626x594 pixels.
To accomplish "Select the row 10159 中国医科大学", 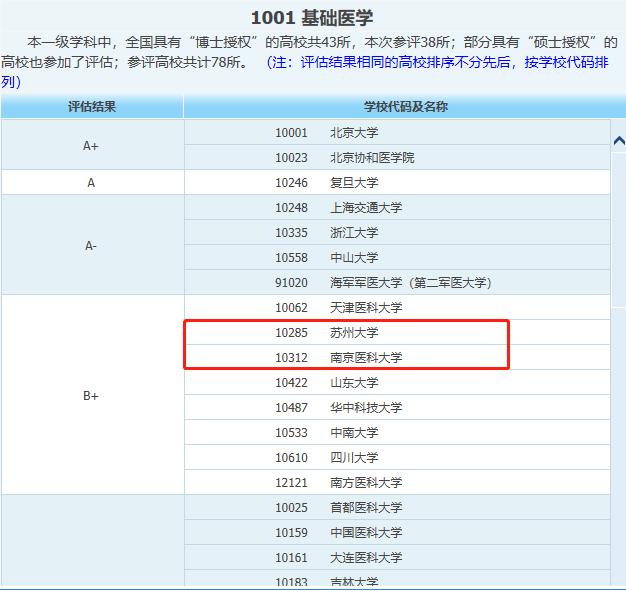I will [397, 533].
